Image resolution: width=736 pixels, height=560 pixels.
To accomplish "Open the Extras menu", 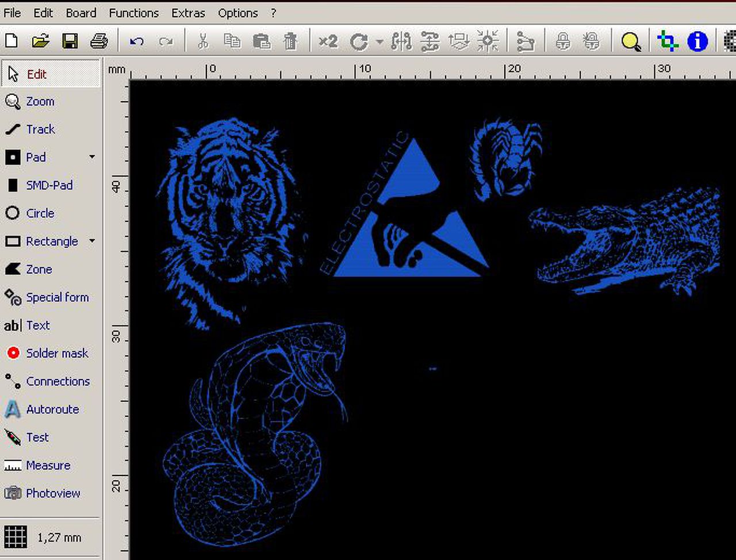I will tap(189, 13).
